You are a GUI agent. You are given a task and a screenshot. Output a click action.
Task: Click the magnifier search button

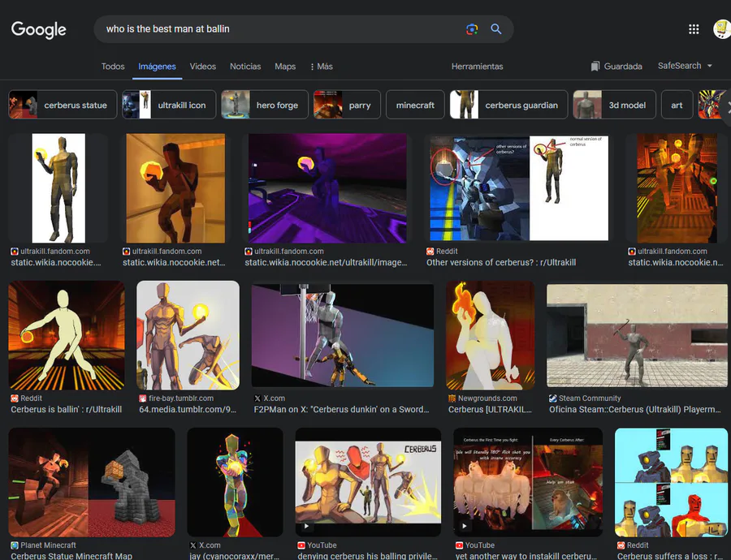point(496,29)
